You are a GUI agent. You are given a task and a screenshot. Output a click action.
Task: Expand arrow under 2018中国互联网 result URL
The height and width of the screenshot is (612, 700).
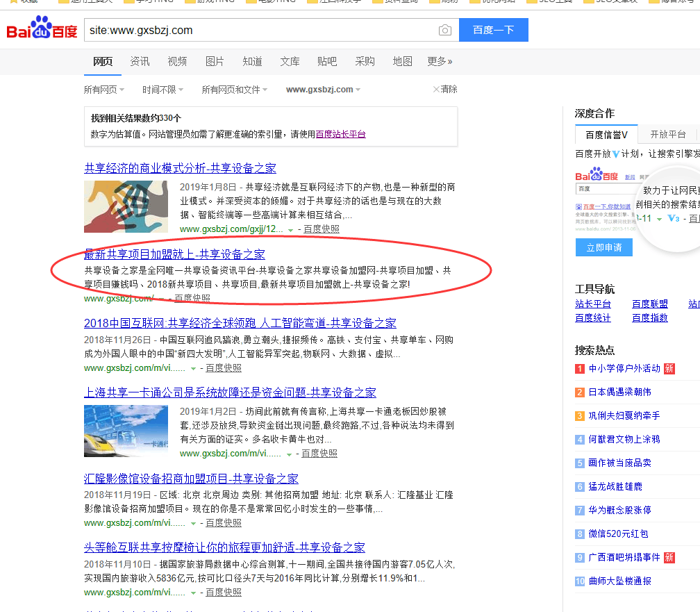(x=193, y=369)
